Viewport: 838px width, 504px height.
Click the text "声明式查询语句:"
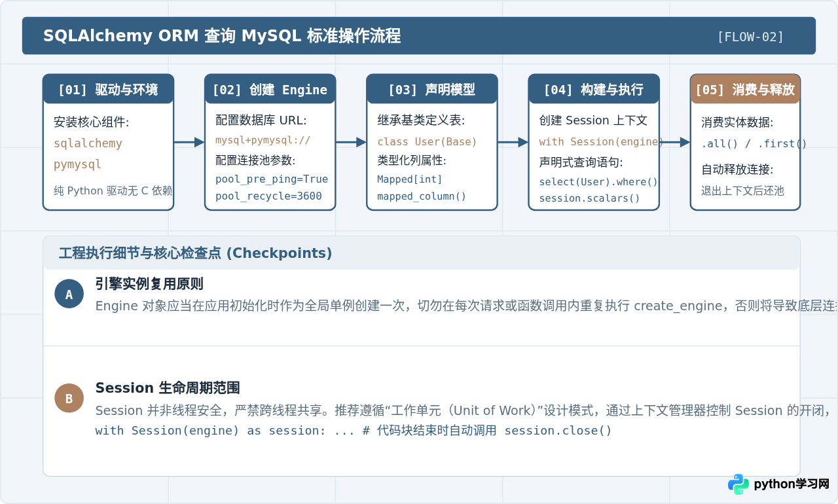581,162
